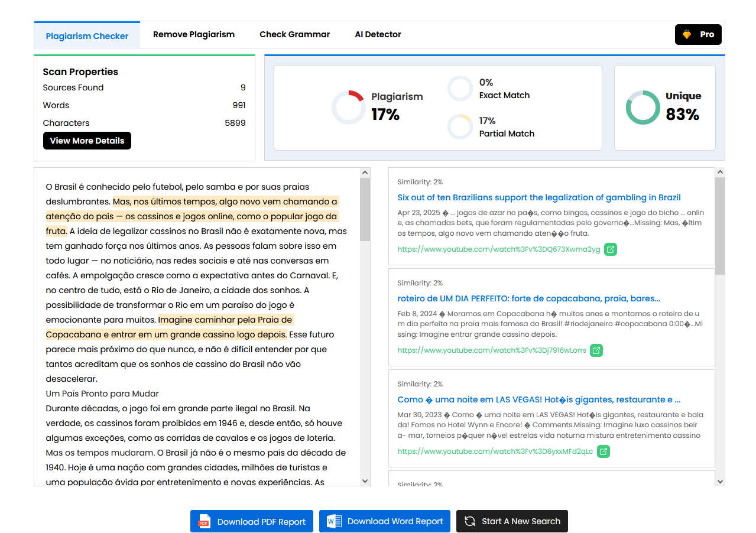Click heading 'Um País Pronto para Mudar'
The width and height of the screenshot is (756, 533).
(x=102, y=394)
